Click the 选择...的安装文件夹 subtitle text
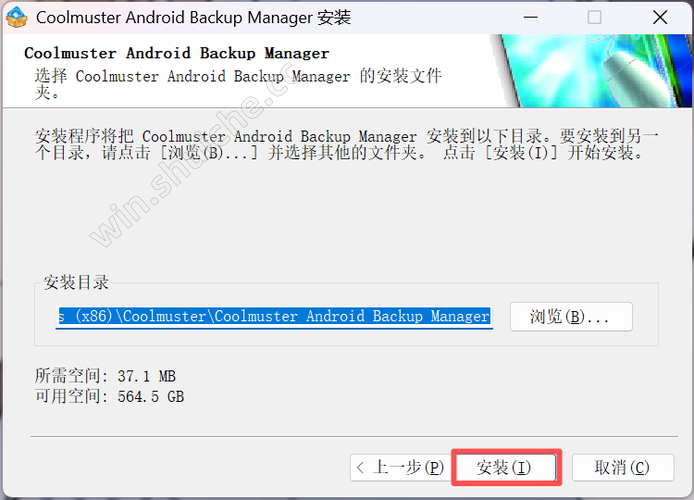The height and width of the screenshot is (500, 694). tap(238, 84)
